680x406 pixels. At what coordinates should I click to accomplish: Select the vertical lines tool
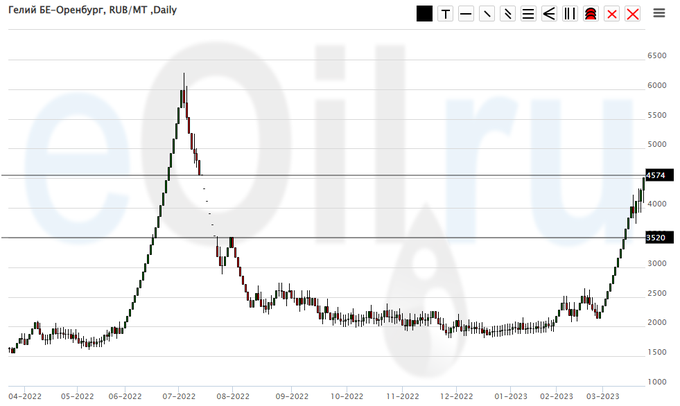[570, 14]
